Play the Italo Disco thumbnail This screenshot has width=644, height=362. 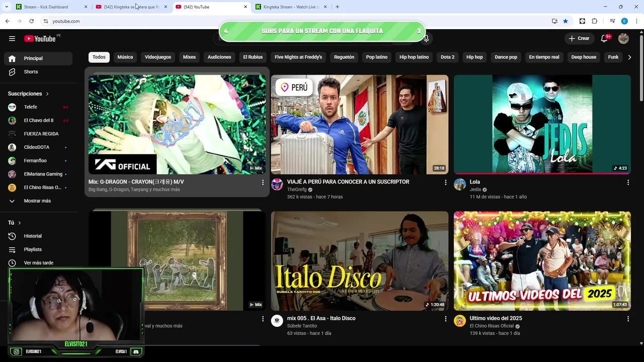(x=360, y=261)
